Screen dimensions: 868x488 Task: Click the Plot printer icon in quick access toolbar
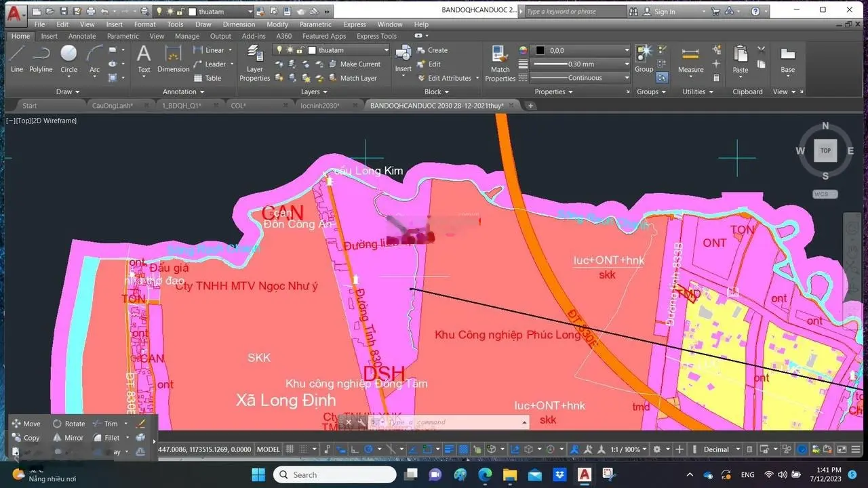(x=90, y=12)
